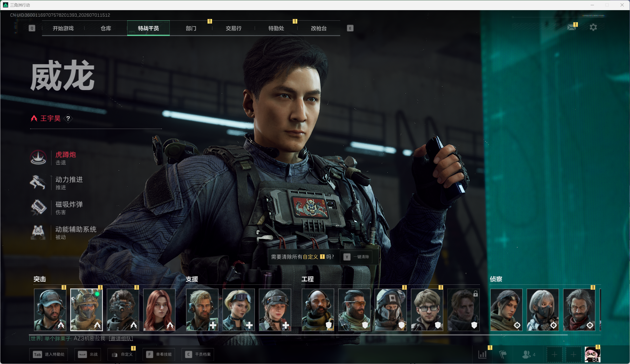Switch to the 交易行 tab
Image resolution: width=630 pixels, height=364 pixels.
click(x=234, y=28)
